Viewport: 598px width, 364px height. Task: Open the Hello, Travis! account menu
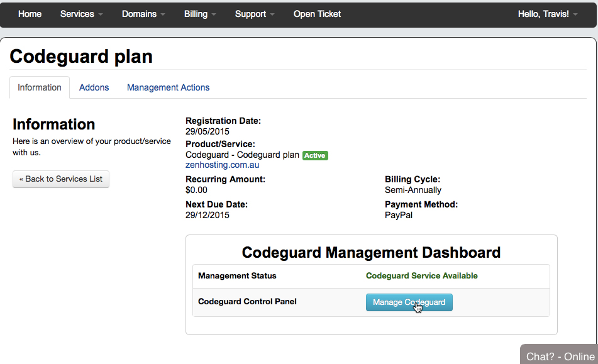[x=548, y=14]
